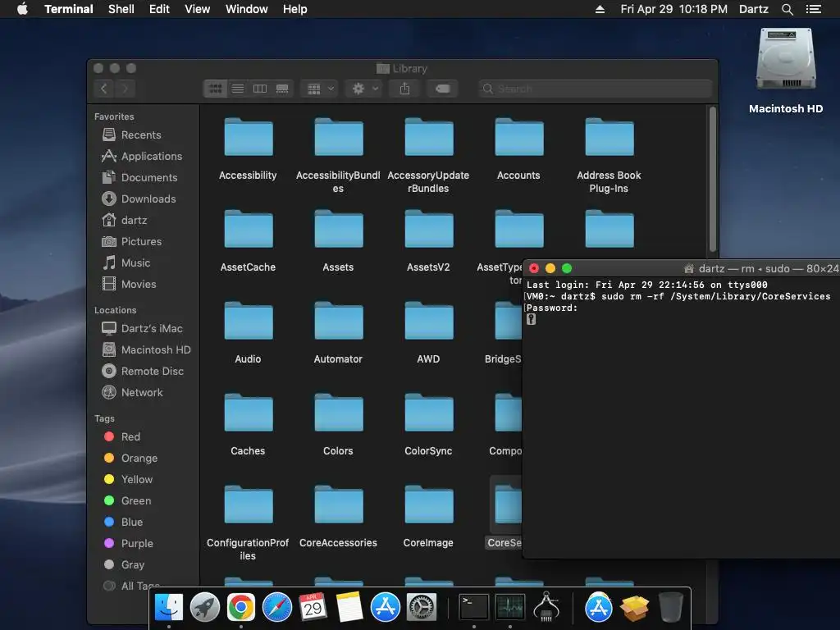
Task: Select the Blue tag
Action: [x=123, y=523]
